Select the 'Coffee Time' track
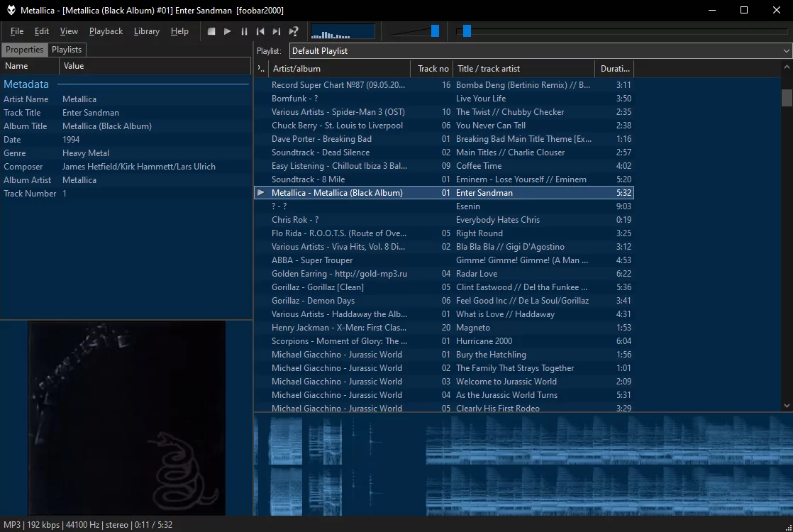Viewport: 793px width, 532px height. pos(444,166)
